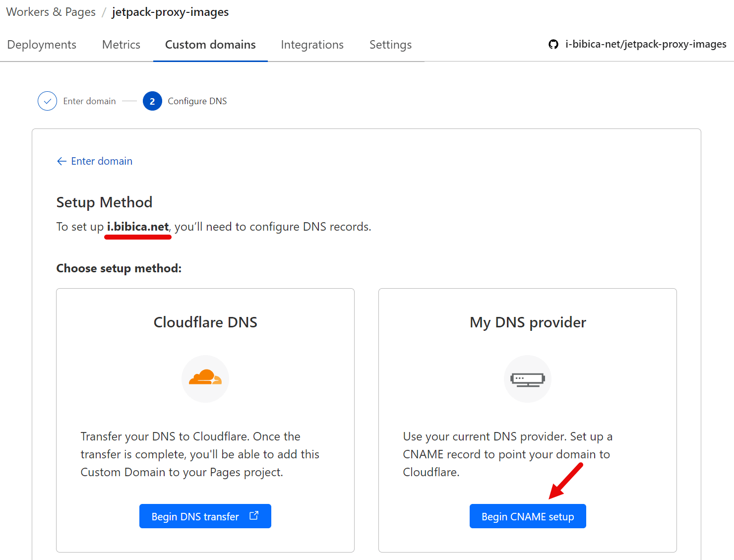Select the Custom domains tab
Viewport: 734px width, 560px height.
pyautogui.click(x=210, y=45)
